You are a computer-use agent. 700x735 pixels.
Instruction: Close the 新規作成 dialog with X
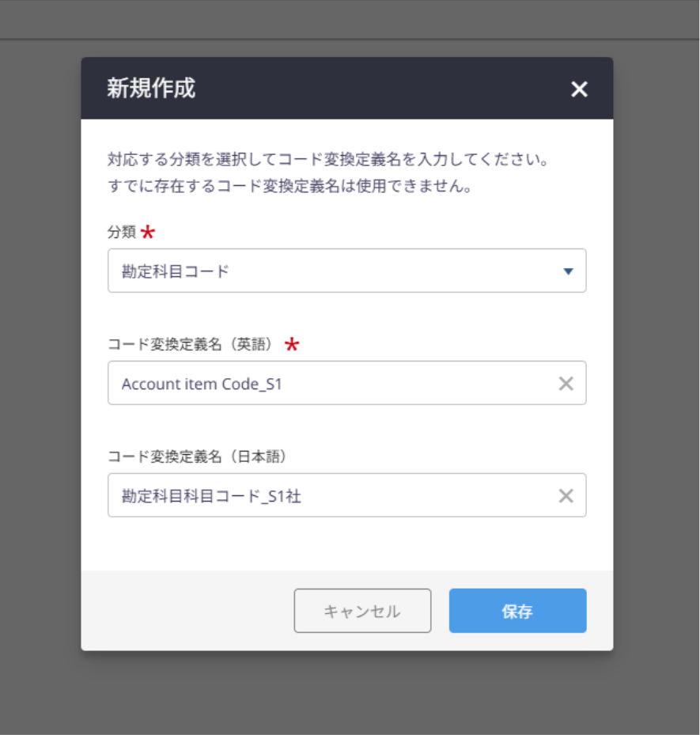click(x=579, y=89)
